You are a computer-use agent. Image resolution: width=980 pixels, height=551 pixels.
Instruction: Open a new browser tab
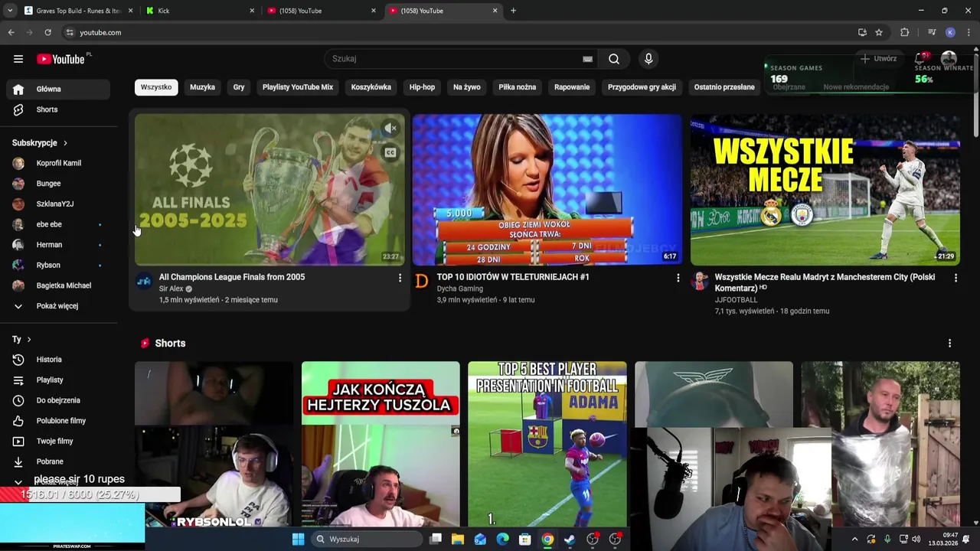point(513,11)
